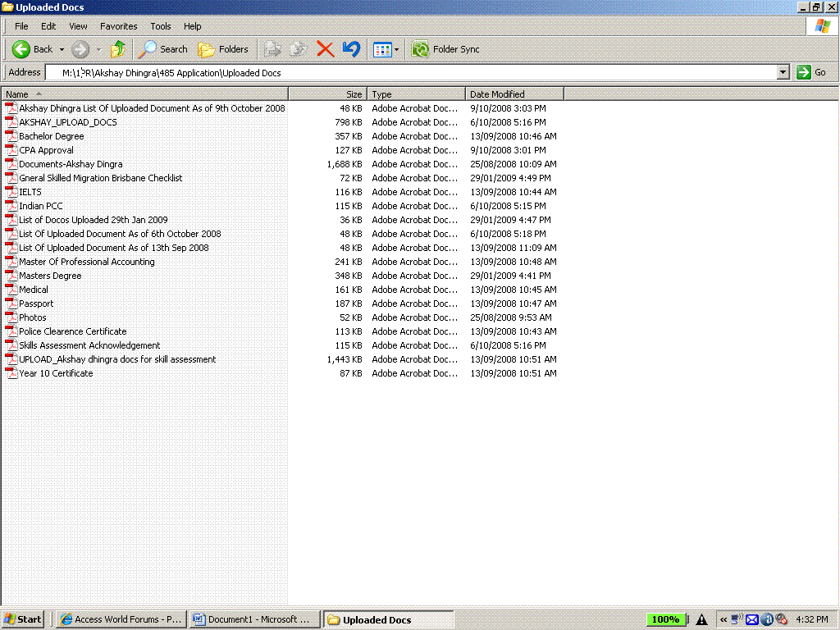Image resolution: width=840 pixels, height=630 pixels.
Task: Select List Of Uploaded Document As of 6th October 2008
Action: tap(120, 234)
